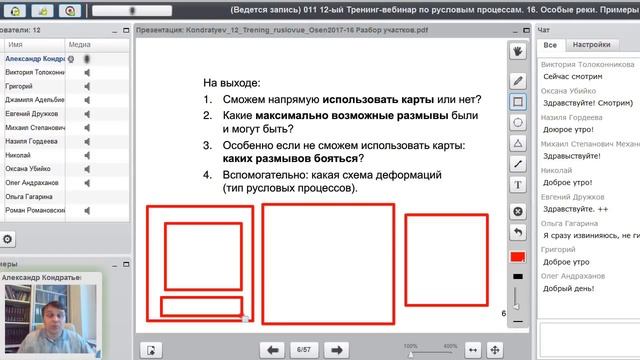Minimize the webcams panel

(x=115, y=265)
